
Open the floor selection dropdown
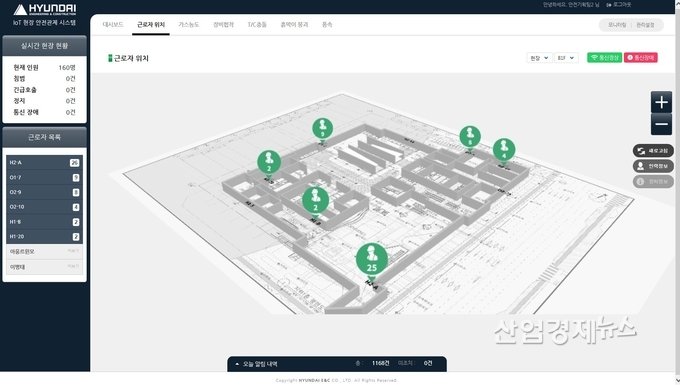pyautogui.click(x=566, y=58)
